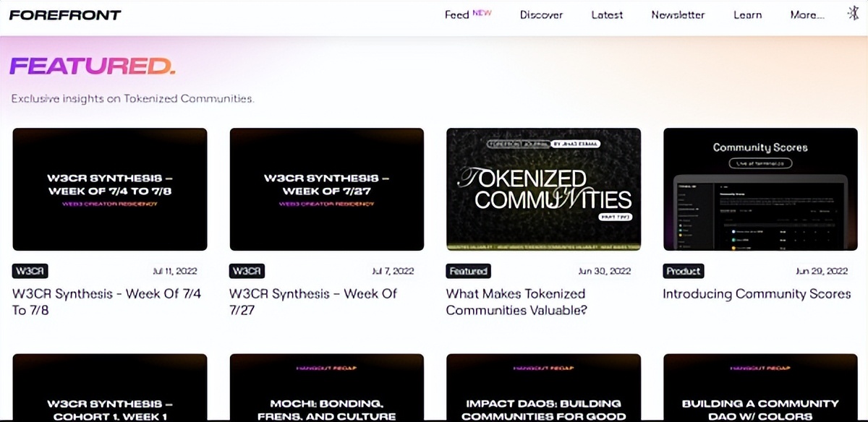Click the Tokenized Communities thumbnail image
The width and height of the screenshot is (868, 422).
point(543,189)
